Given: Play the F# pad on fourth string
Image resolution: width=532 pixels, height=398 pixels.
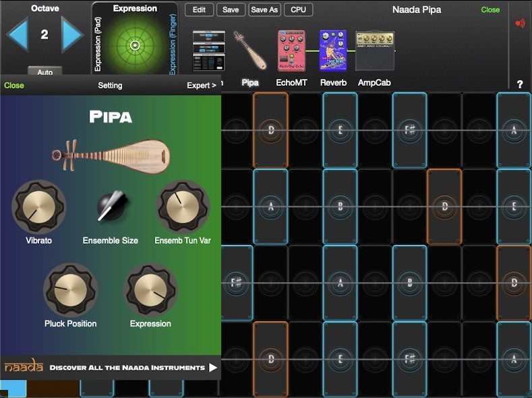Looking at the screenshot, I should click(x=409, y=359).
